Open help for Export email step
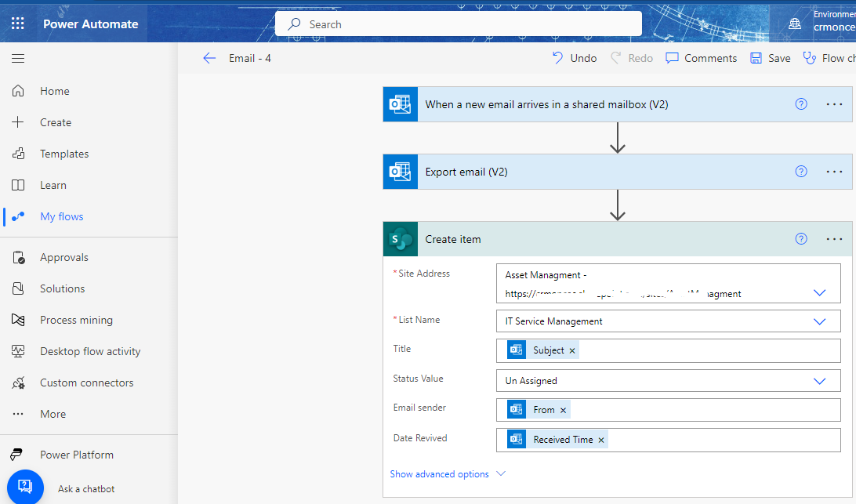 (x=801, y=172)
